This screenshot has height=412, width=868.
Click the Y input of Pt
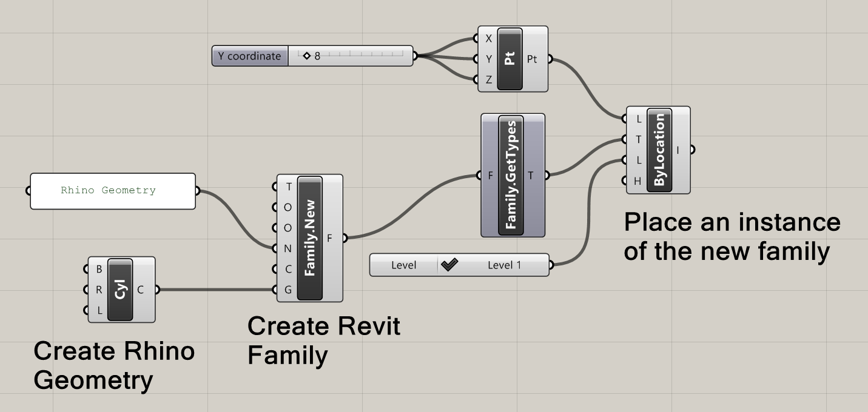[x=488, y=59]
